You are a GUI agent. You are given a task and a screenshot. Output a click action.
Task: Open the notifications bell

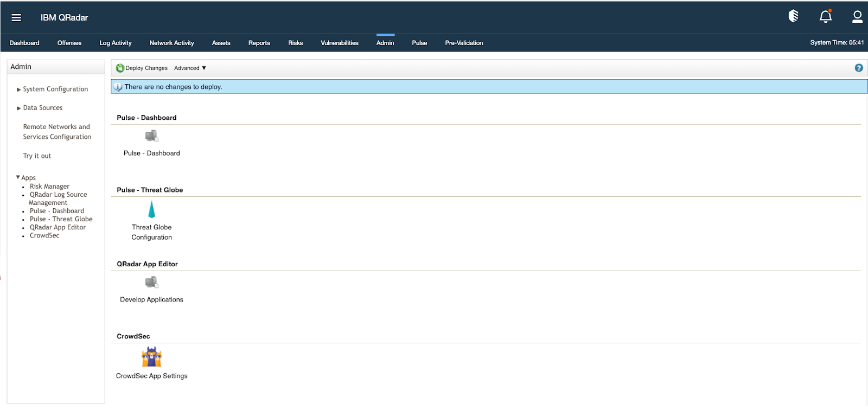[825, 17]
